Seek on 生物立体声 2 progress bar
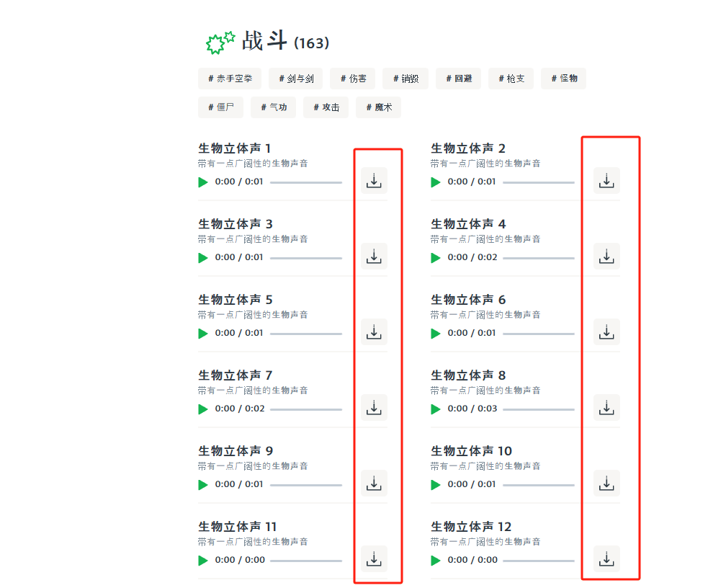This screenshot has height=588, width=708. (x=538, y=182)
